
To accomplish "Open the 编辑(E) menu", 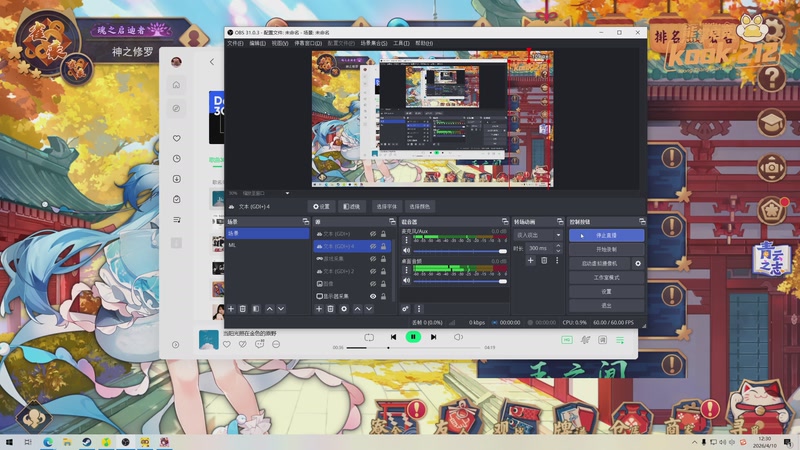I will point(257,43).
